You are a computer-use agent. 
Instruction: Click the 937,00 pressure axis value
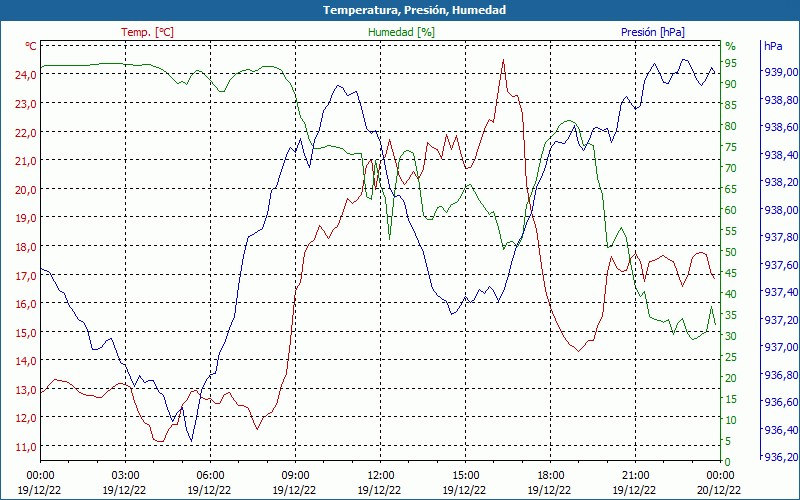click(781, 347)
